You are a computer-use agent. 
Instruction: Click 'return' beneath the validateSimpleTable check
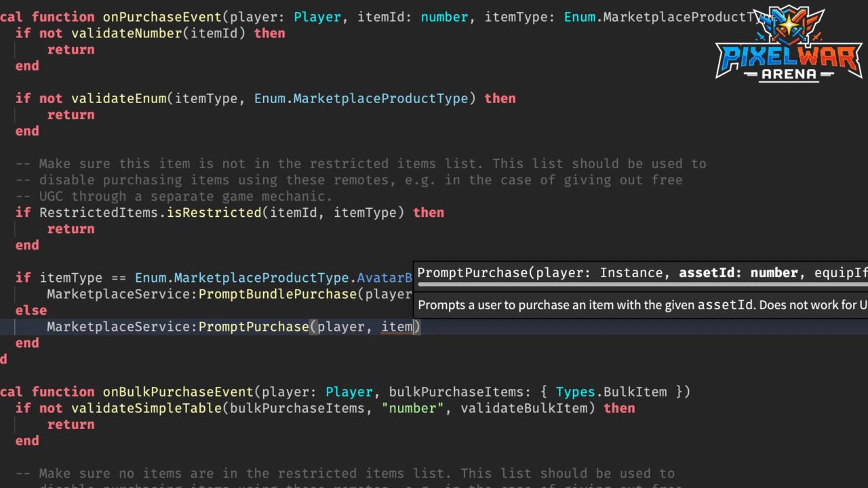(71, 424)
